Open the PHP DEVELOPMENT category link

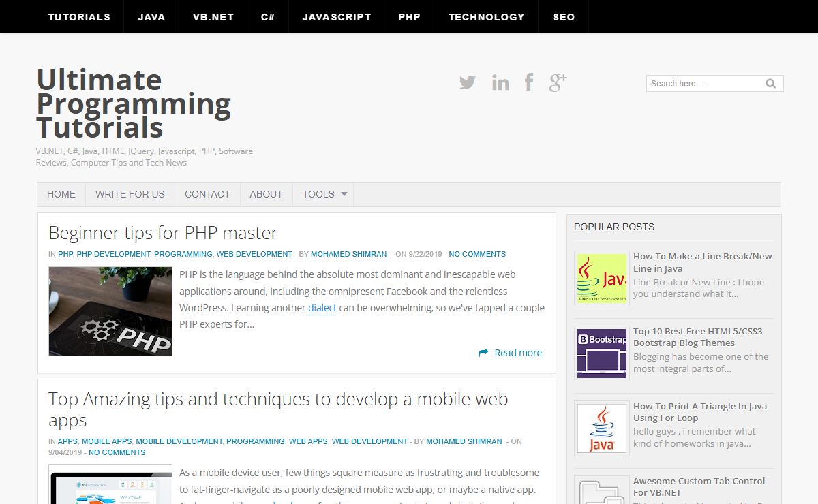pyautogui.click(x=113, y=254)
